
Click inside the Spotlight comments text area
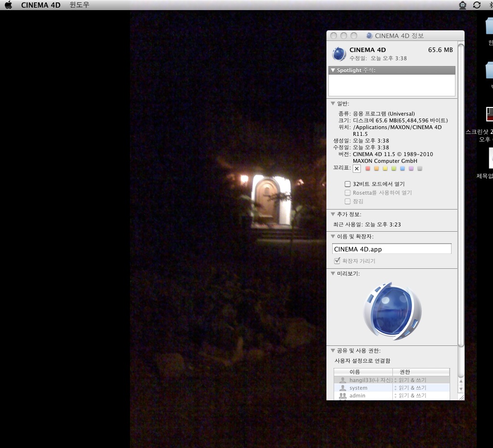pos(392,85)
